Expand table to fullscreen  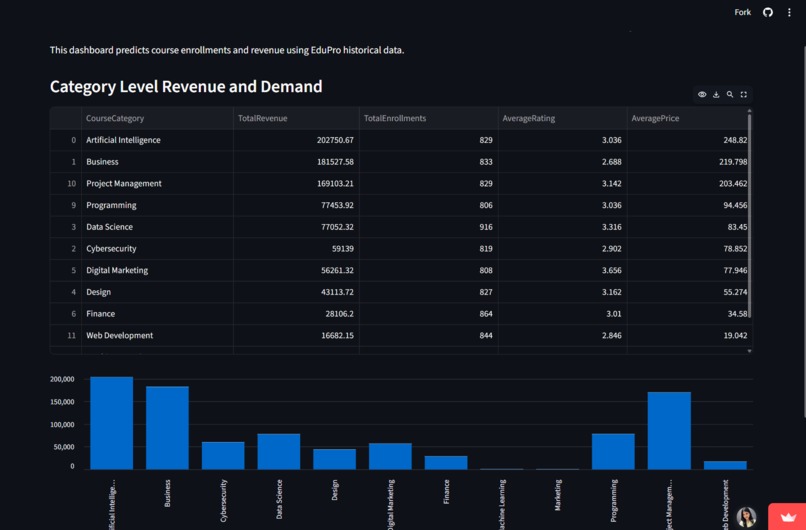[x=743, y=95]
